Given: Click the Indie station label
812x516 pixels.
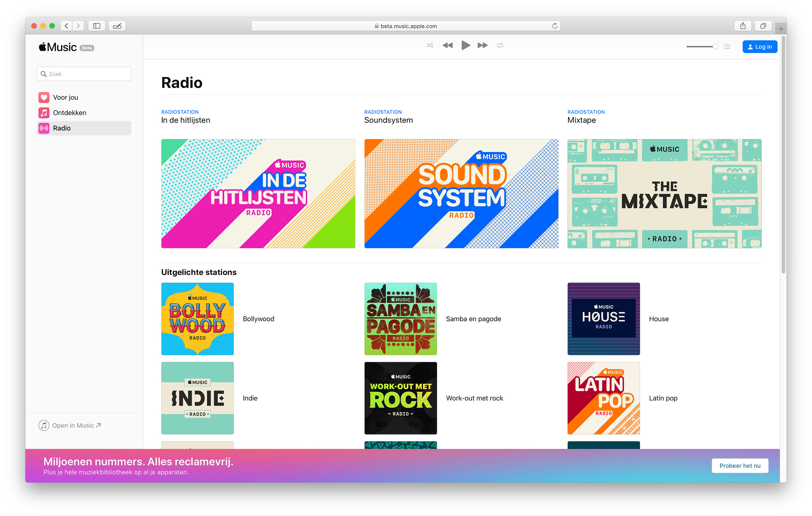Looking at the screenshot, I should click(x=250, y=398).
